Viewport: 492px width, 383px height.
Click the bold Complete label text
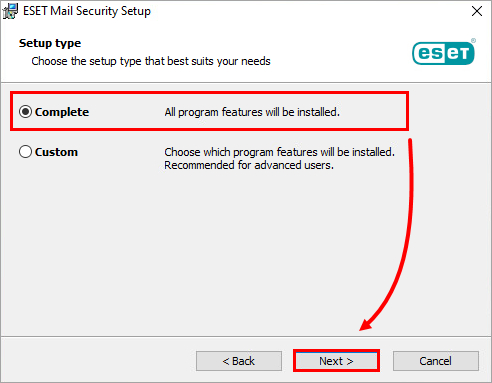tap(62, 112)
